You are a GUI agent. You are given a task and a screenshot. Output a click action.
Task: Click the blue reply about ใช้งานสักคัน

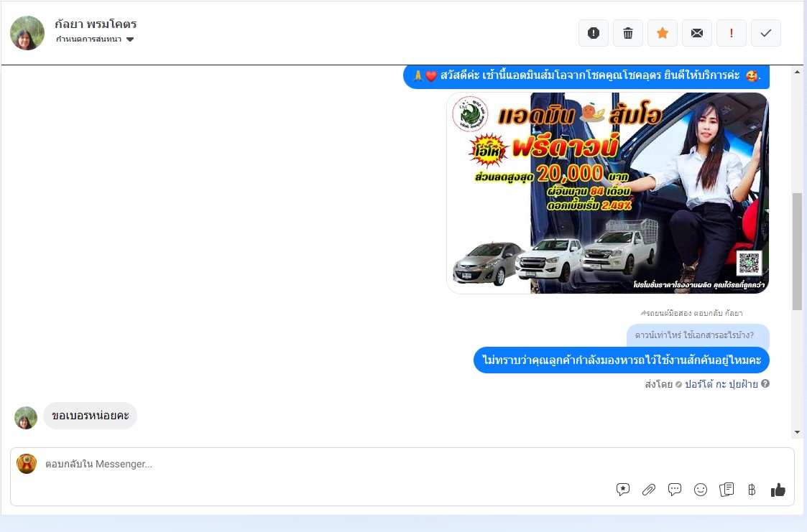tap(621, 360)
